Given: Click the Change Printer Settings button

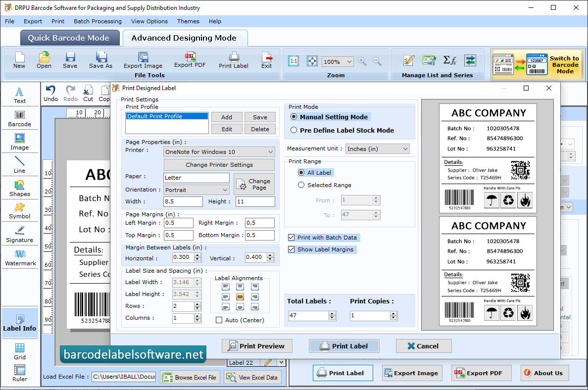Looking at the screenshot, I should 219,165.
